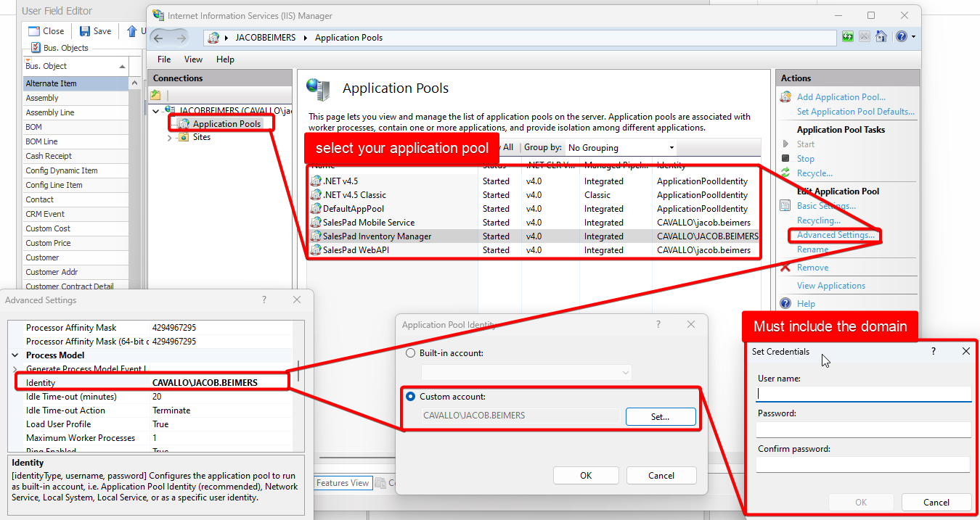Expand Generate Process Model Event Log entry

pyautogui.click(x=15, y=369)
